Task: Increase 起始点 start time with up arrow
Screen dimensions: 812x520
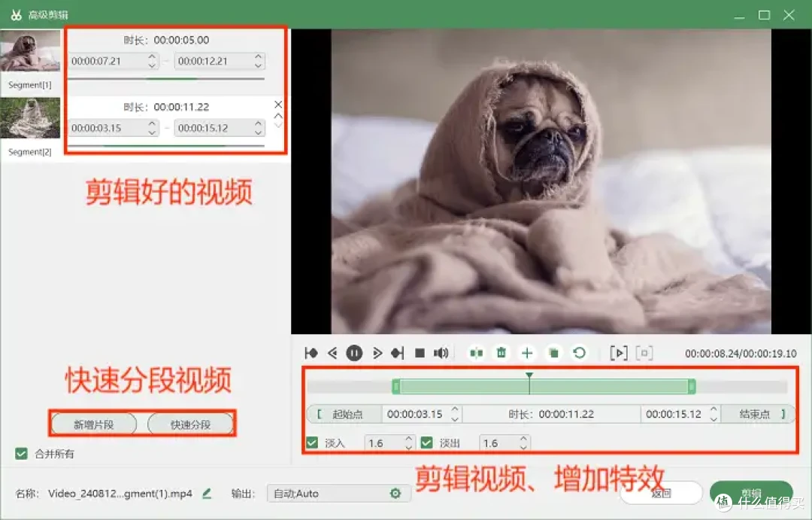Action: [x=455, y=409]
